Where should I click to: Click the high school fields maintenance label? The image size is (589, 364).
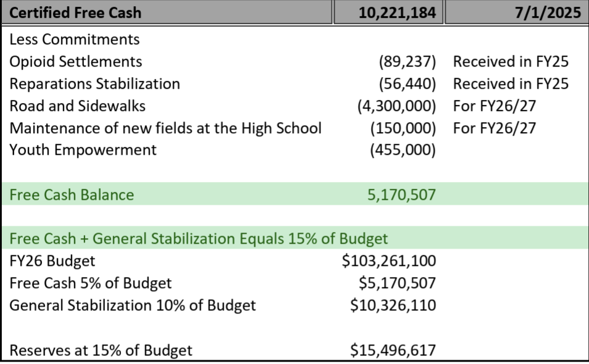point(165,128)
